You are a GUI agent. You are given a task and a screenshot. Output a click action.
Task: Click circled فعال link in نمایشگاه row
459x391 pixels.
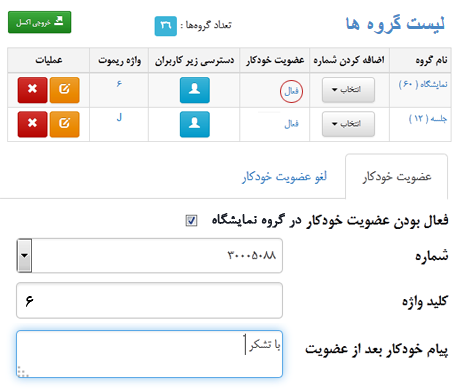click(x=291, y=91)
